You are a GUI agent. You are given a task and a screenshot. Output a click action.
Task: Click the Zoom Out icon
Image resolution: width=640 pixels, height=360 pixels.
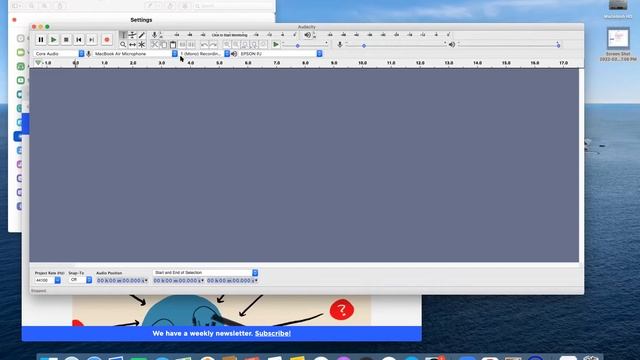click(x=236, y=44)
